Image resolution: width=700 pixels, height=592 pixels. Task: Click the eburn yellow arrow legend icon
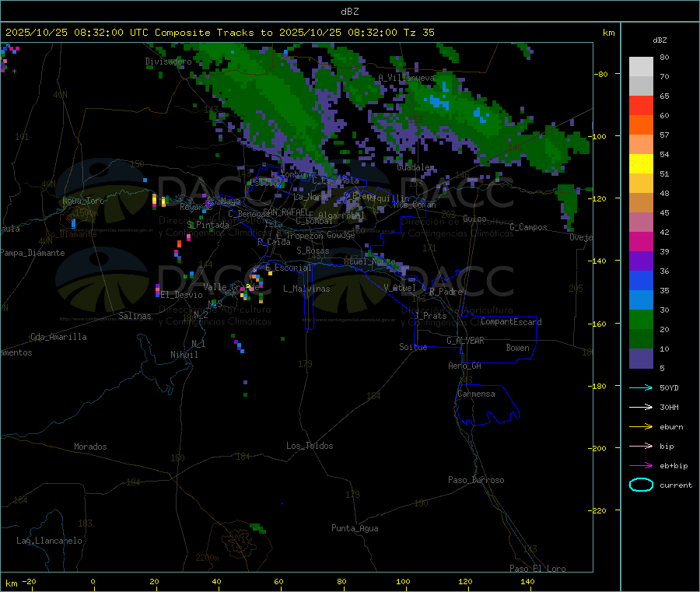pos(641,427)
